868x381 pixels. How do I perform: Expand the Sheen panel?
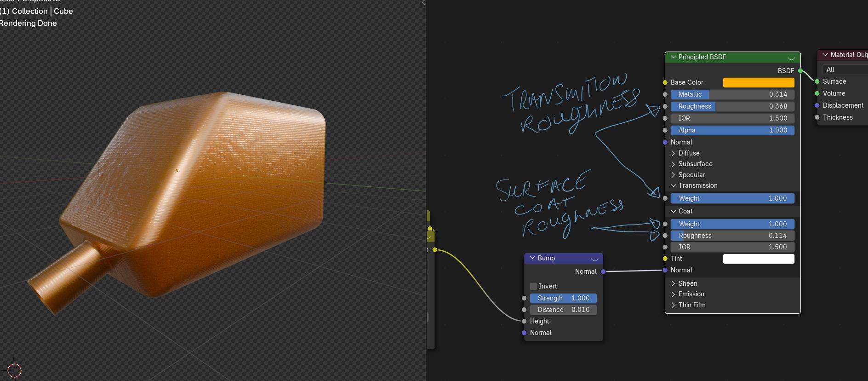click(x=674, y=283)
